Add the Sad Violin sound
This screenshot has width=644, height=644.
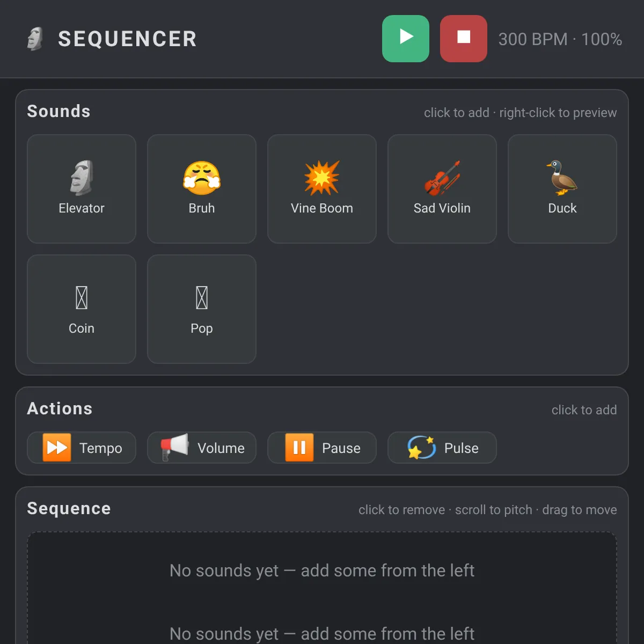442,189
